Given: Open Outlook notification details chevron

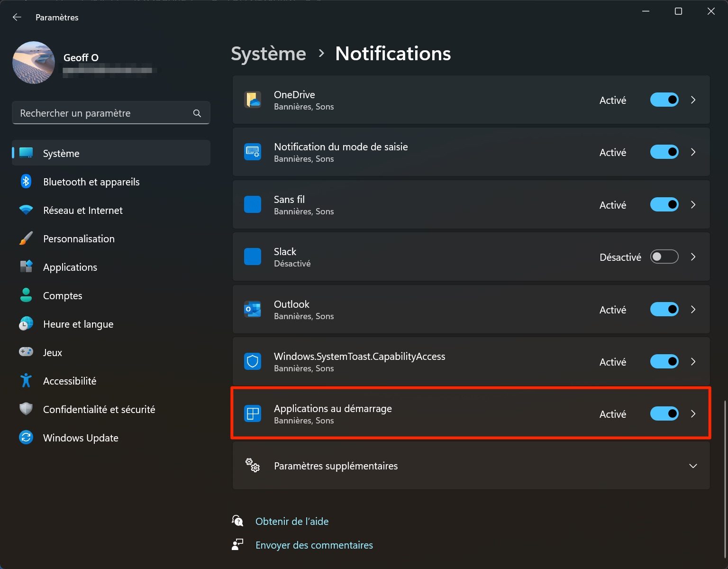Looking at the screenshot, I should click(693, 310).
